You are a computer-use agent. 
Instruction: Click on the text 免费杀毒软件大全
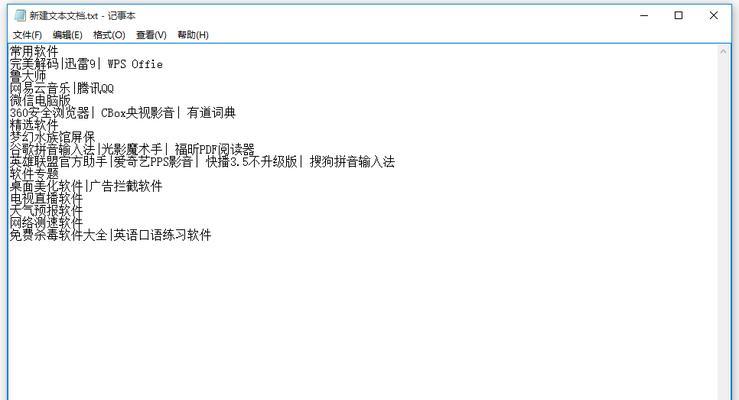pos(58,235)
